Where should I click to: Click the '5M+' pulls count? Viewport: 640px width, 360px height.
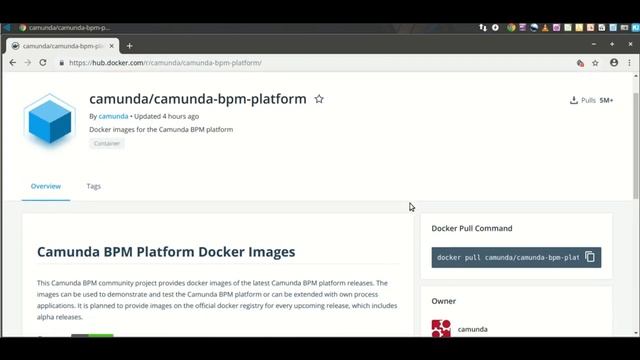tap(607, 100)
